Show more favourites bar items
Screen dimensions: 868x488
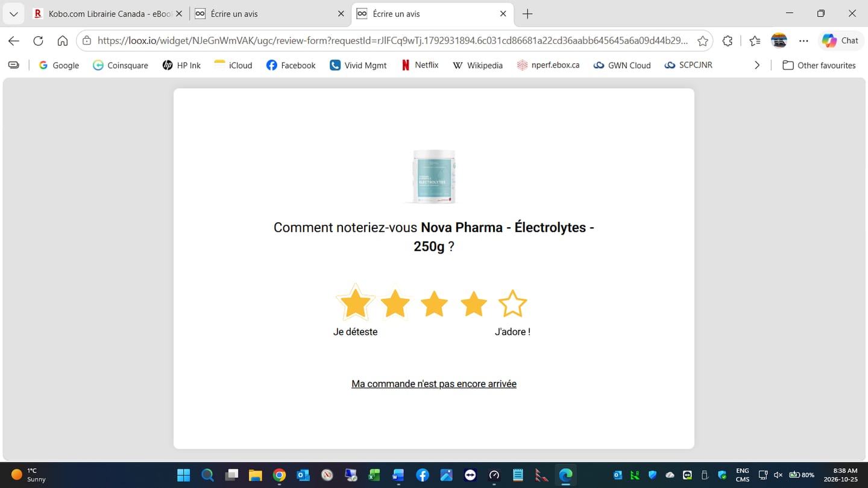(757, 65)
